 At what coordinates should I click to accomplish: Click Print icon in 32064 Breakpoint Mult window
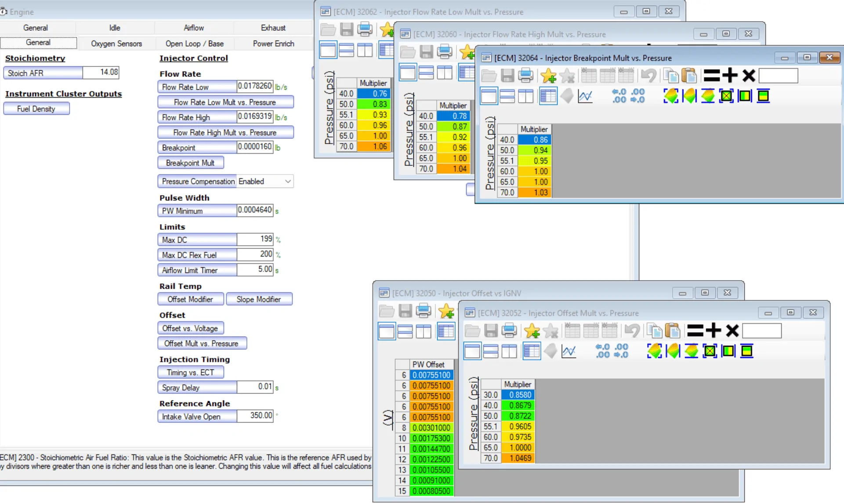[x=526, y=76]
